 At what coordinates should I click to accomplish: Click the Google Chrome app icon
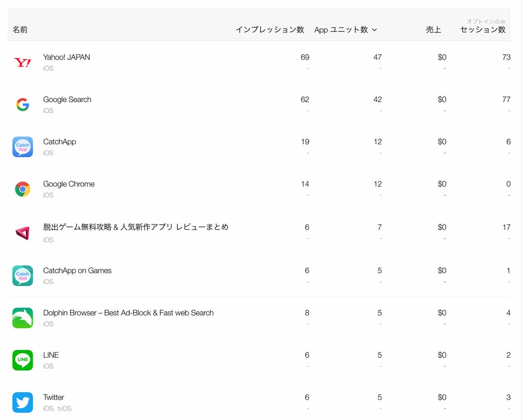click(x=23, y=189)
